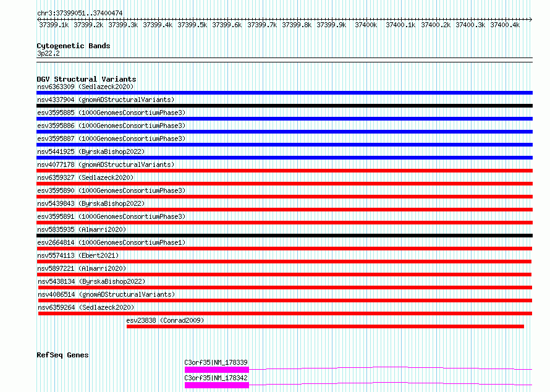Screen dimensions: 550x392
Task: Click ruler position 37399.3k
Action: [123, 25]
